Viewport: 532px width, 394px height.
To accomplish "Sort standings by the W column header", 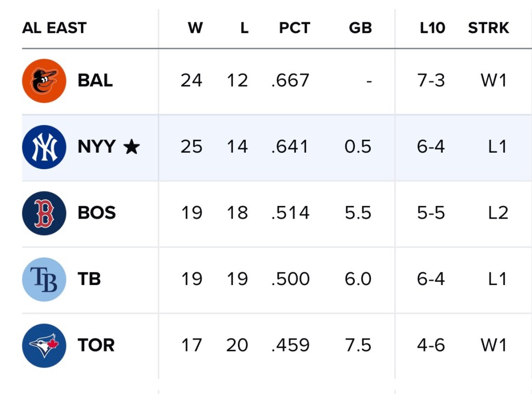I will pyautogui.click(x=195, y=28).
